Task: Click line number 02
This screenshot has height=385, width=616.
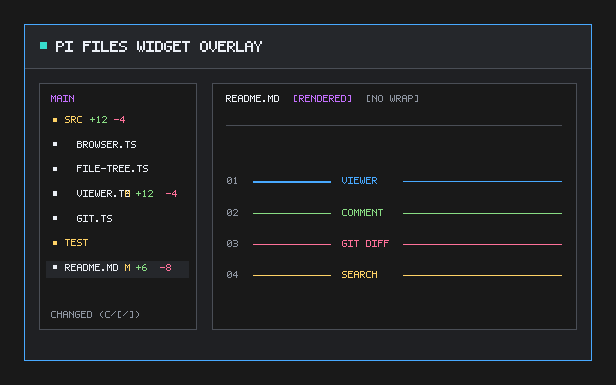Action: [x=232, y=213]
